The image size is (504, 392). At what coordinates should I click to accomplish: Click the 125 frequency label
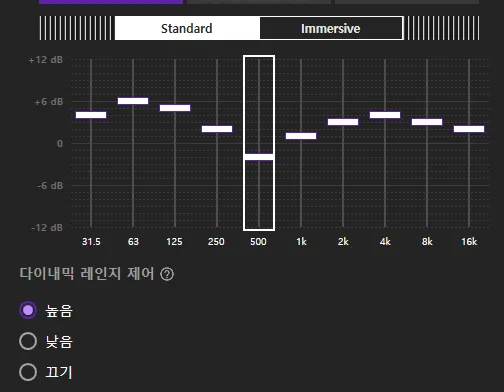coord(175,242)
